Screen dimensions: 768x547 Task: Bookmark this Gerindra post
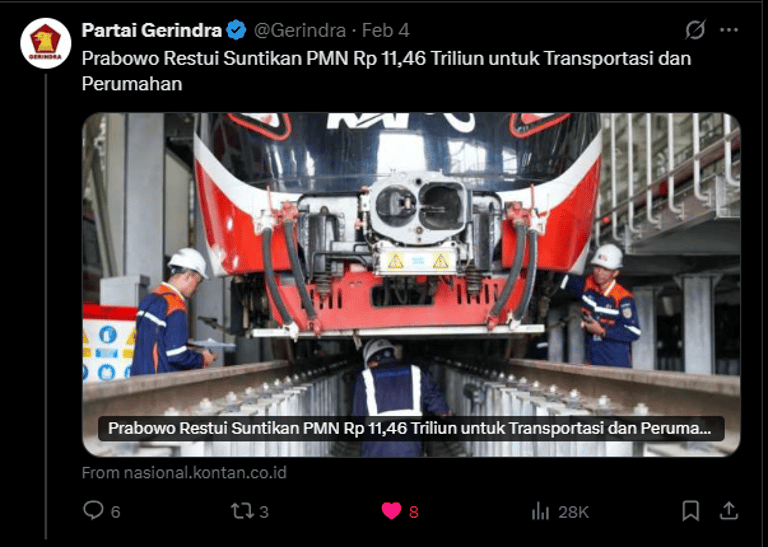tap(691, 511)
